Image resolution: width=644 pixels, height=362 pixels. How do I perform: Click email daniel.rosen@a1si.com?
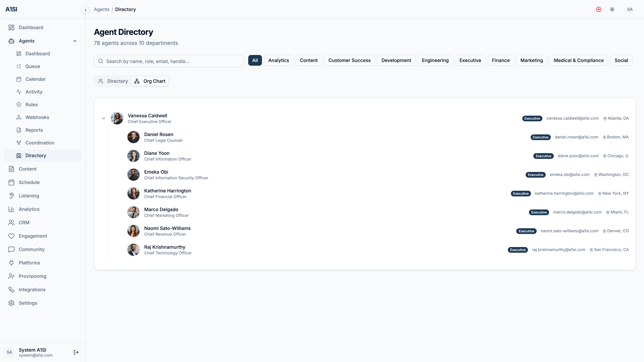click(x=576, y=137)
